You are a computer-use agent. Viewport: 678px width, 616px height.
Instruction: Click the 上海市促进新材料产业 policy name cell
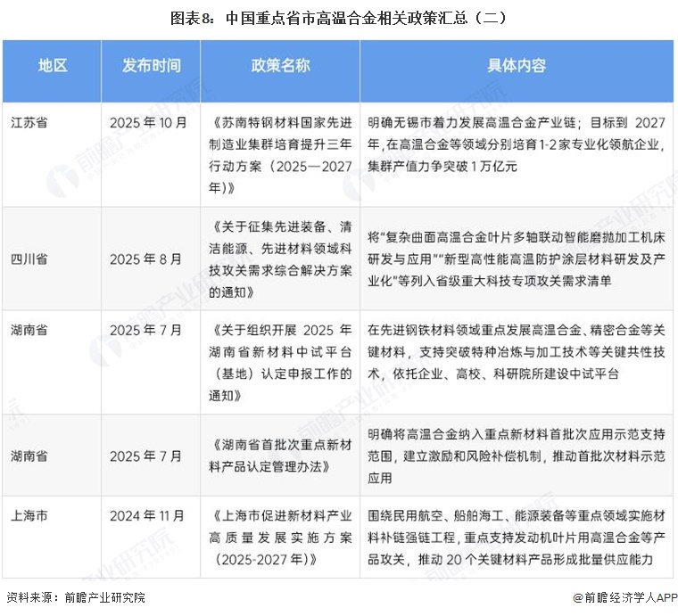[x=280, y=538]
